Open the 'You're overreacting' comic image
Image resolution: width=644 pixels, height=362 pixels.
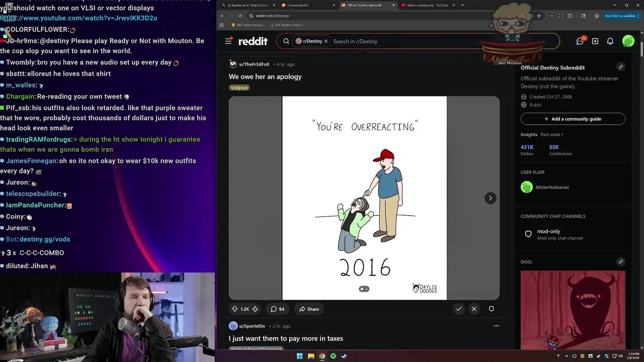pos(364,198)
